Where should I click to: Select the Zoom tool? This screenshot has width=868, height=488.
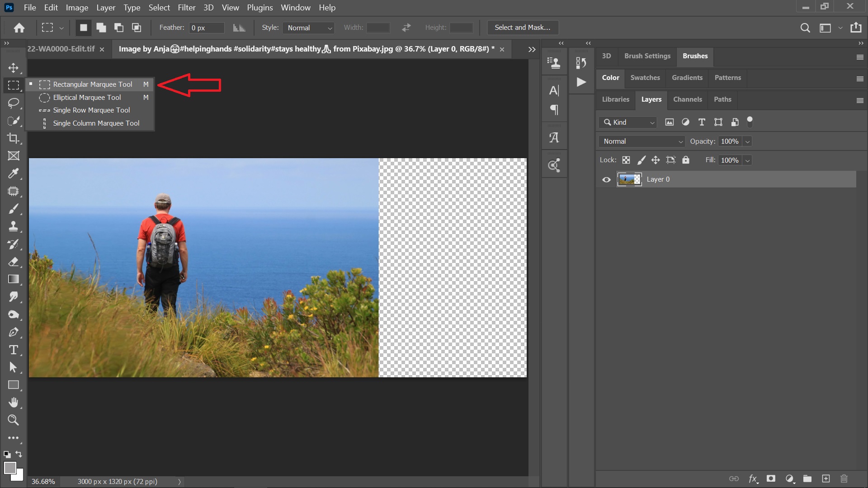coord(13,420)
